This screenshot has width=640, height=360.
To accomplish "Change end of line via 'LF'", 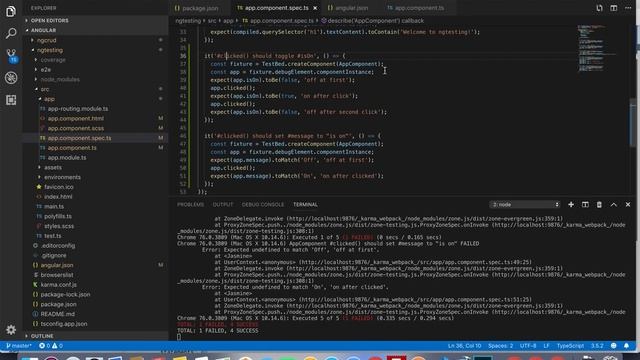I will point(546,346).
